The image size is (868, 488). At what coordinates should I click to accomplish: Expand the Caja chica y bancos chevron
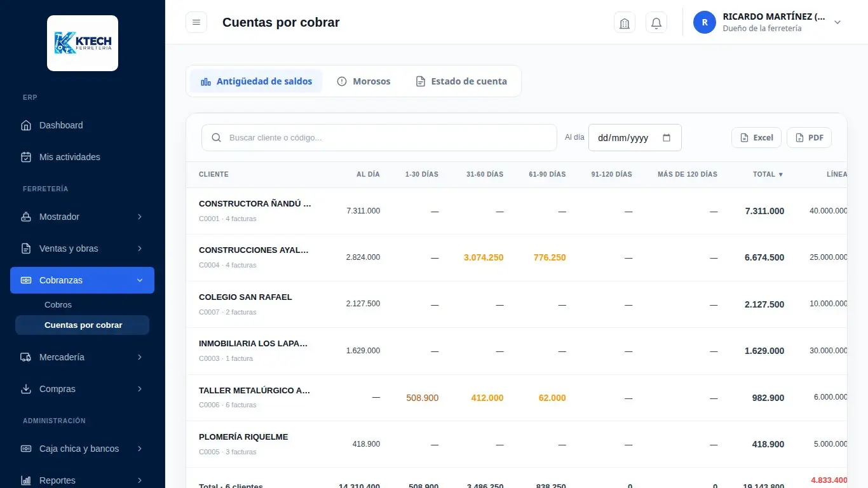click(x=140, y=449)
